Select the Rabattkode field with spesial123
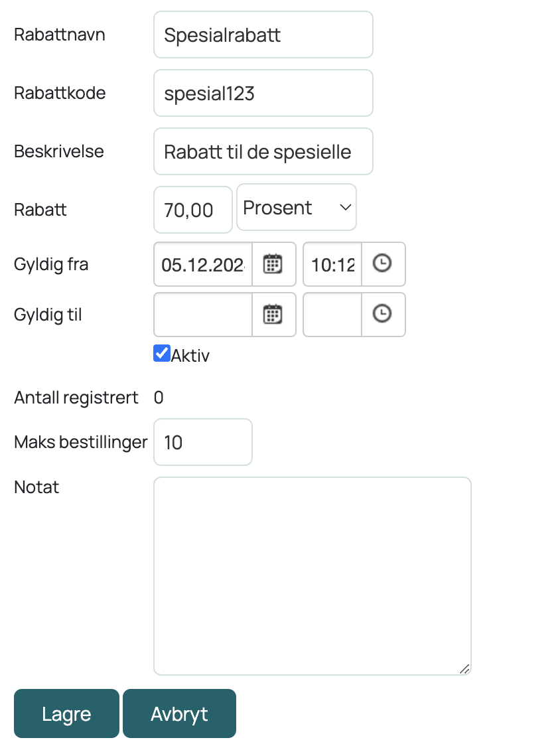560x750 pixels. [263, 94]
